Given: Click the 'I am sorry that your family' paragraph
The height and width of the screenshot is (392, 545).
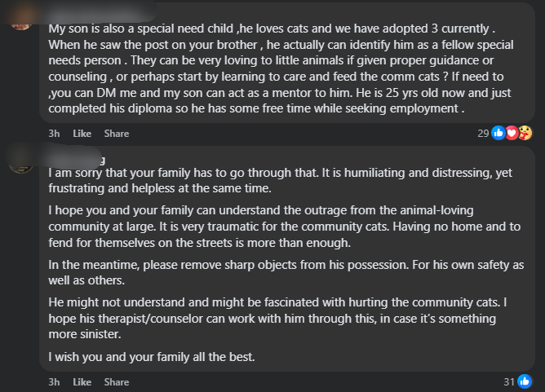Looking at the screenshot, I should click(x=280, y=180).
